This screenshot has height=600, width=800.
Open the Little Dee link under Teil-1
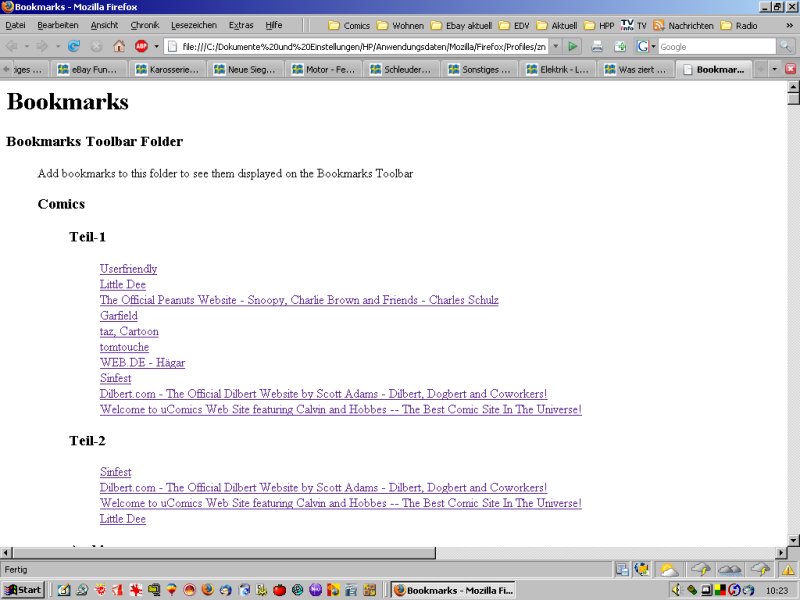123,285
